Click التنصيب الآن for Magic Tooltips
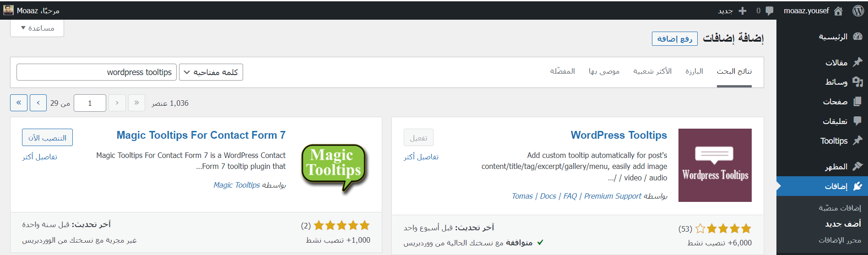The width and height of the screenshot is (868, 255). click(47, 137)
